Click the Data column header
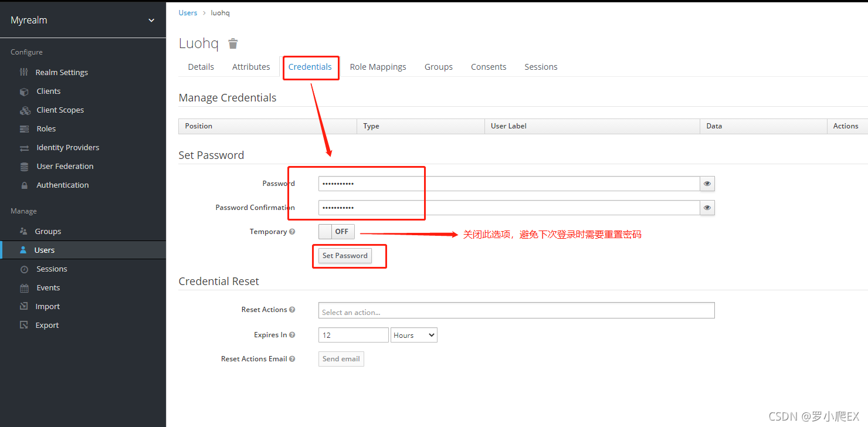 [764, 126]
